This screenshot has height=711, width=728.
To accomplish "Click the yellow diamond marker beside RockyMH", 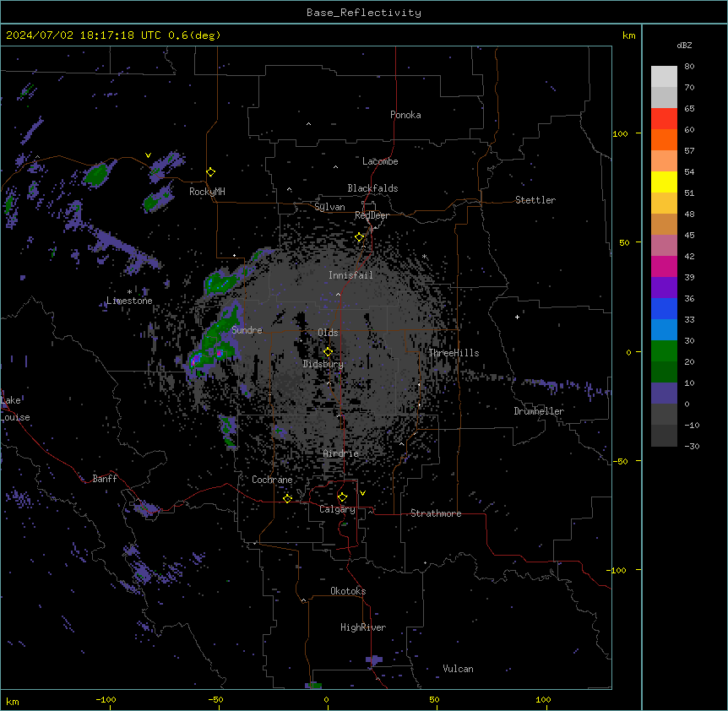I will point(211,172).
